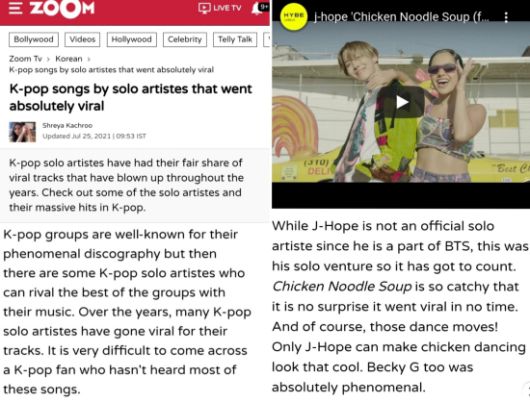Click the breadcrumb article title link

[111, 70]
